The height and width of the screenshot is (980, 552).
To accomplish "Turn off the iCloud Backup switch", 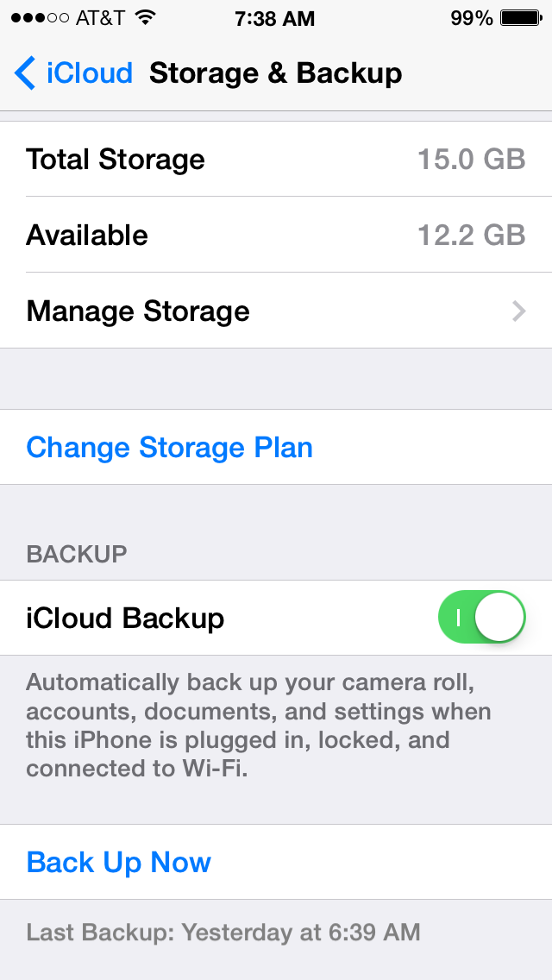I will coord(482,618).
